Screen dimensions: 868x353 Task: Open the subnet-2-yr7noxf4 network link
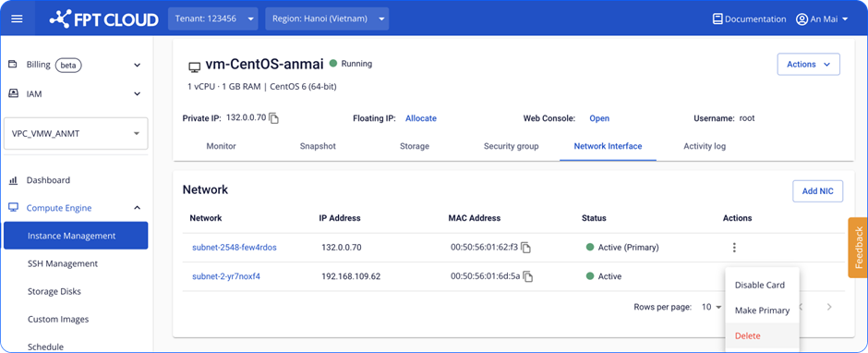click(x=226, y=276)
